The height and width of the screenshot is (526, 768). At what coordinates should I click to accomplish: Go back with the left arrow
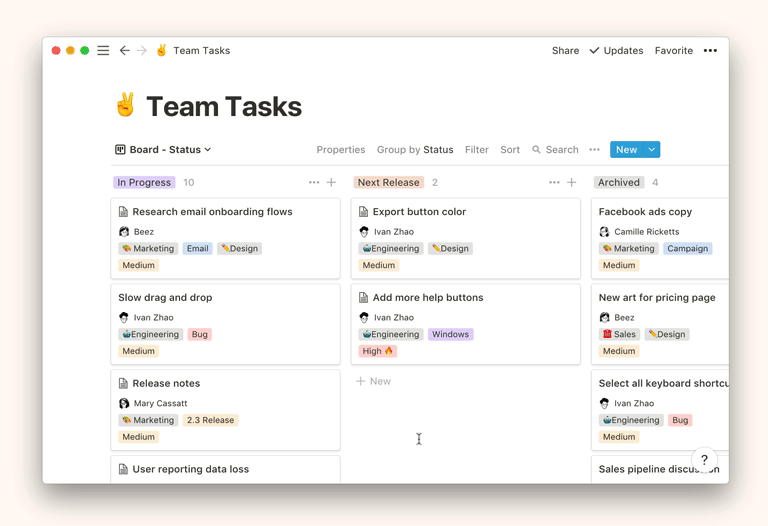click(124, 51)
